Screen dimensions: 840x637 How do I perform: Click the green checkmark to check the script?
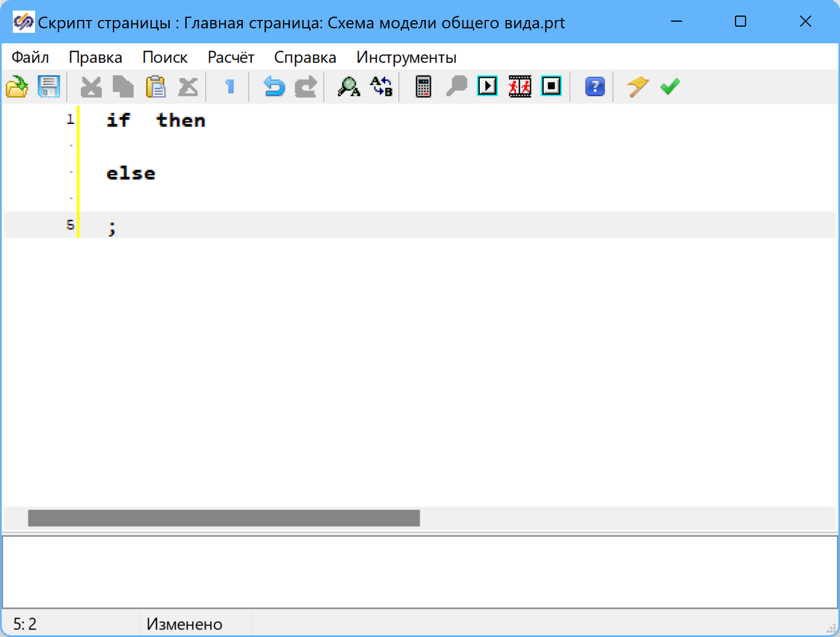[x=670, y=87]
